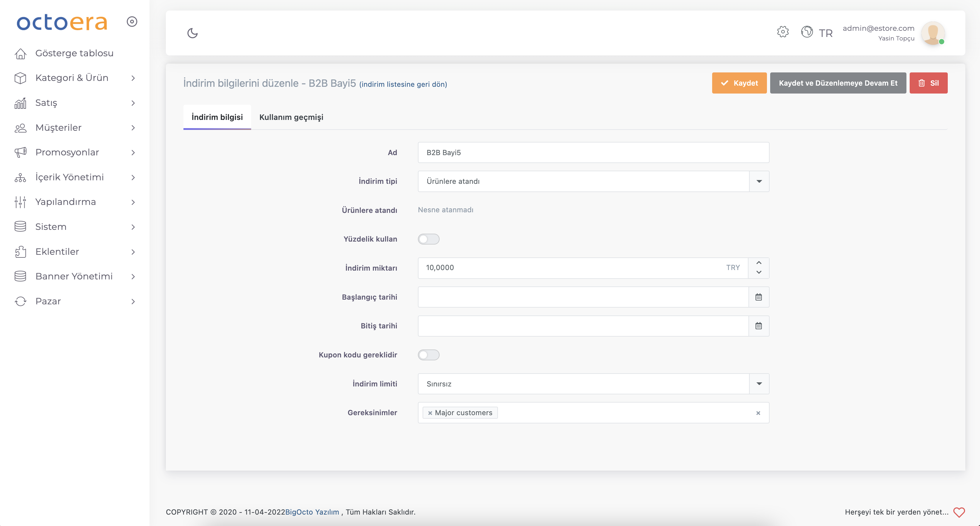Open İndirim limiti dropdown
The height and width of the screenshot is (526, 980).
click(758, 384)
